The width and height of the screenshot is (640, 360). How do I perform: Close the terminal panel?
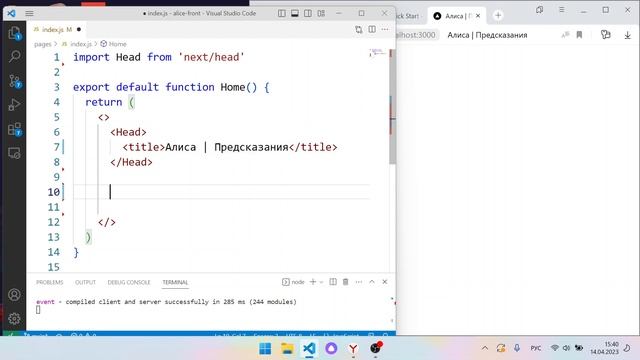click(384, 282)
